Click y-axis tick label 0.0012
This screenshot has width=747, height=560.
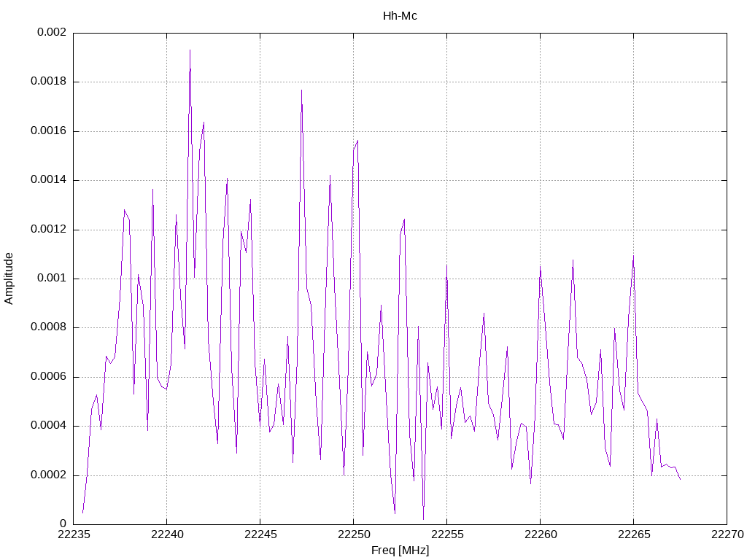pos(48,229)
